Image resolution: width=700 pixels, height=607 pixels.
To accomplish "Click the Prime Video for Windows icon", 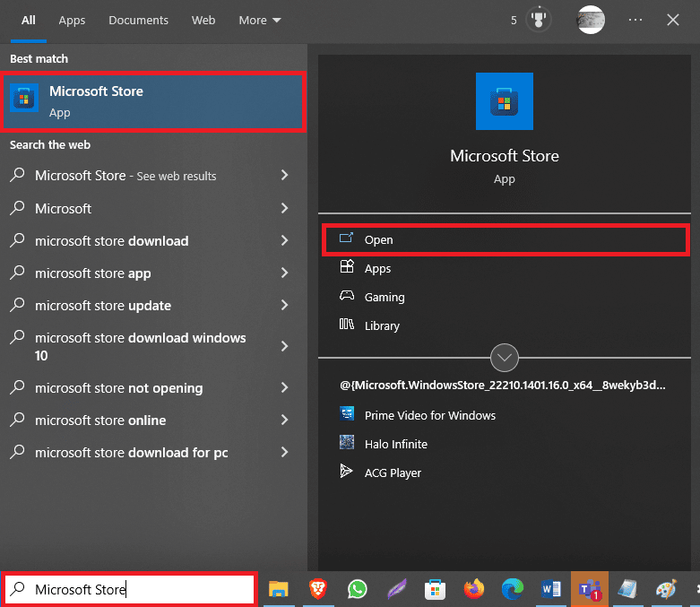I will [x=347, y=414].
